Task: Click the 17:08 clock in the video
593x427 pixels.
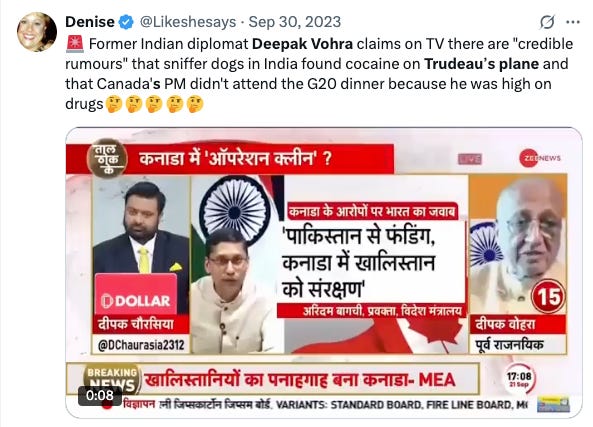Action: click(x=519, y=379)
